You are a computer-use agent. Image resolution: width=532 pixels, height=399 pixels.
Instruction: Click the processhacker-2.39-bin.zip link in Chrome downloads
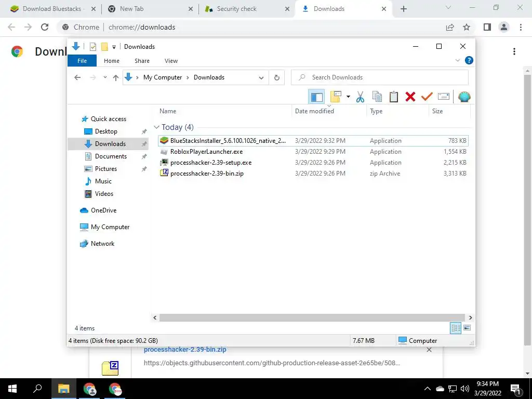[x=185, y=350]
